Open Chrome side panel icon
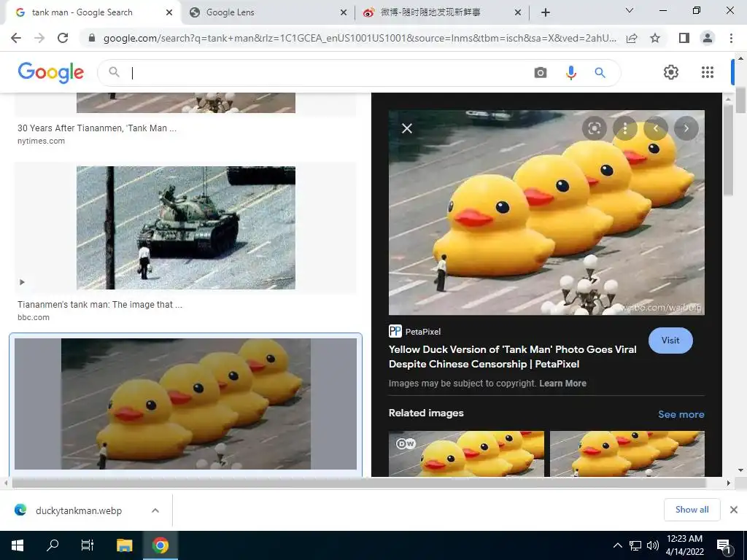Screen dimensions: 747x560 (684, 38)
